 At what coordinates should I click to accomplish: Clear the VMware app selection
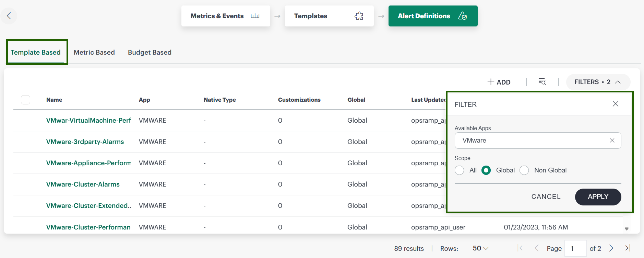(x=612, y=141)
